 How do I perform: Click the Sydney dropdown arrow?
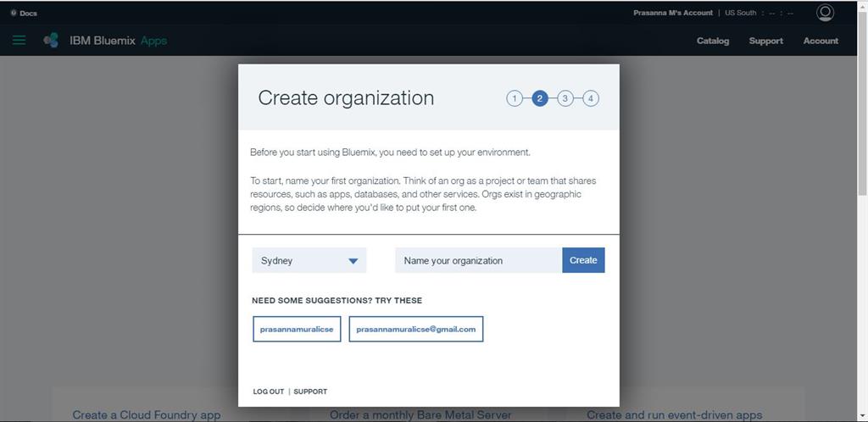tap(353, 261)
